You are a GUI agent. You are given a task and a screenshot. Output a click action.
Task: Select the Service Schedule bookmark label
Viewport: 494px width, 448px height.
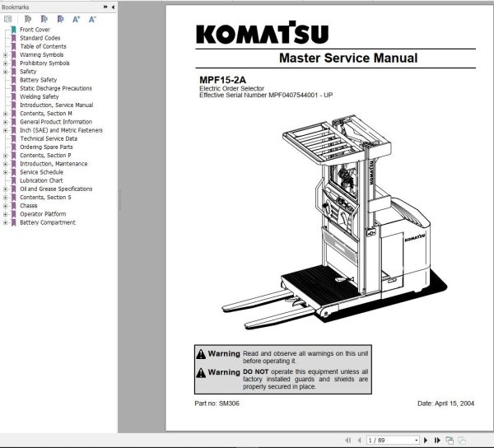42,172
